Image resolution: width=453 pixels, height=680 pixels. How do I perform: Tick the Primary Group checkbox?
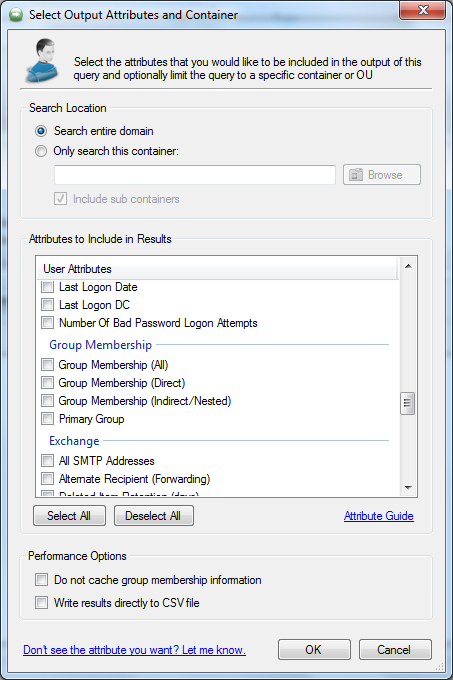(x=48, y=419)
